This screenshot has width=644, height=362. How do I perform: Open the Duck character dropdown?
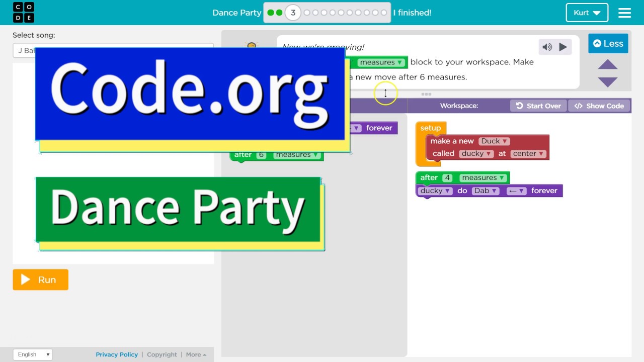(x=494, y=141)
